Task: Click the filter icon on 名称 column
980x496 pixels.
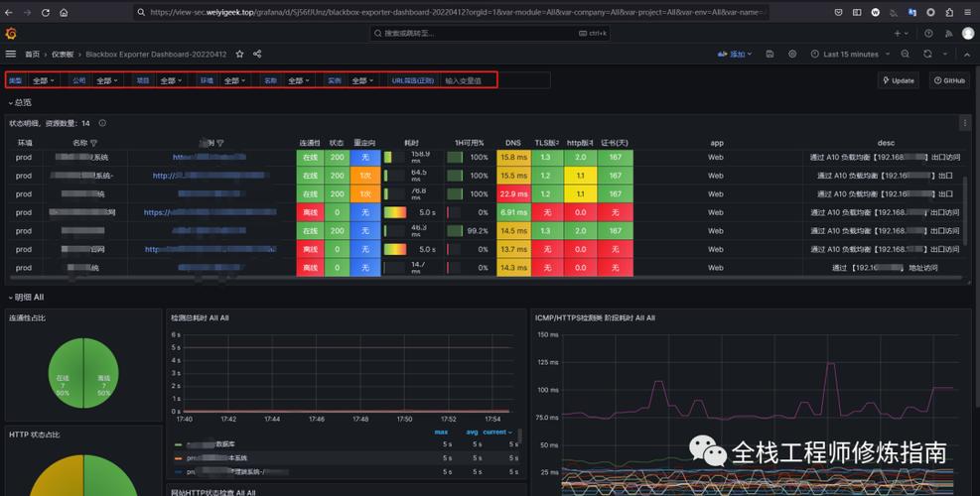Action: click(x=93, y=143)
